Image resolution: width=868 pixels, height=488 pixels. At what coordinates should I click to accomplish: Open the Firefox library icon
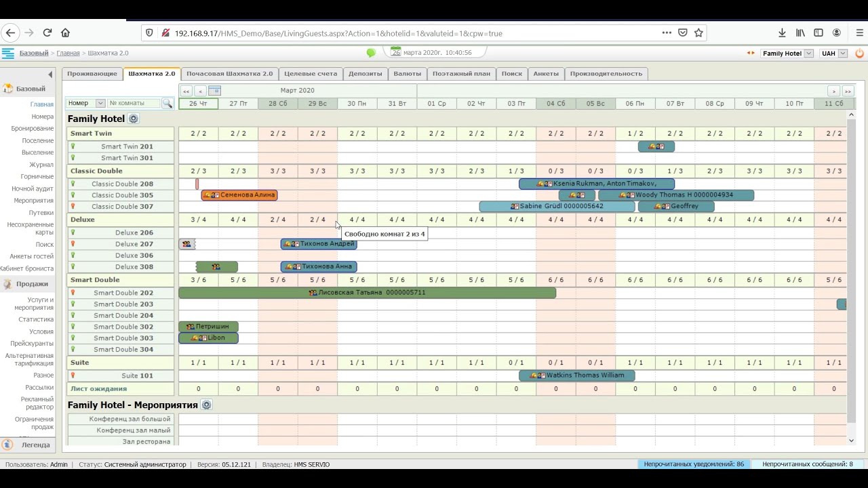click(x=800, y=33)
